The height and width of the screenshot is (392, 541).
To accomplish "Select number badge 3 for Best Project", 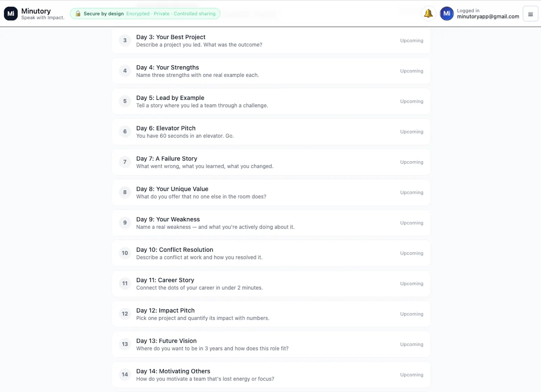I will point(125,40).
